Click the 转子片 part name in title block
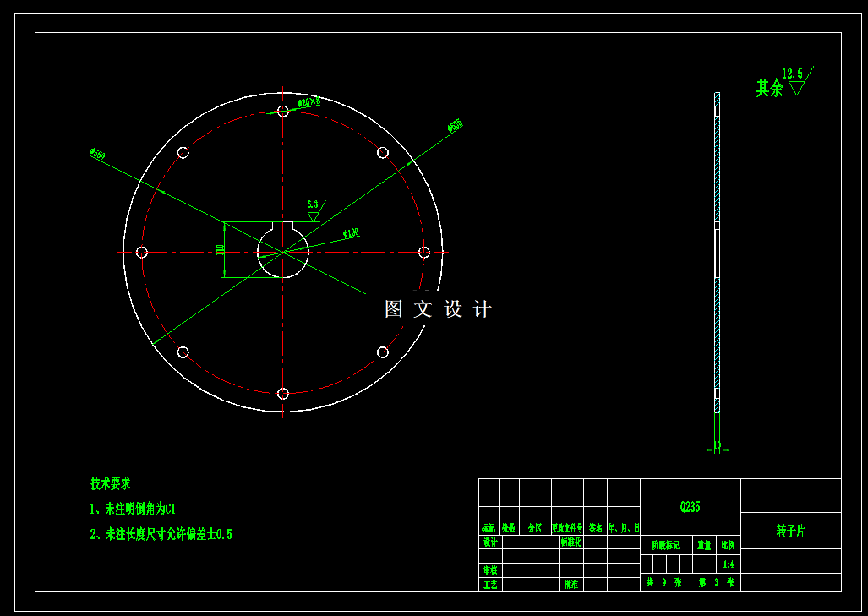 tap(790, 531)
